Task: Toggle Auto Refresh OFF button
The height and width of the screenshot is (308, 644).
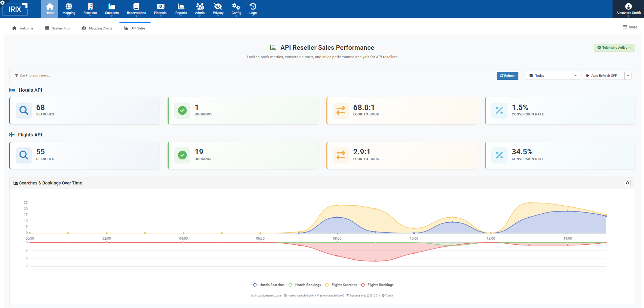Action: tap(603, 75)
